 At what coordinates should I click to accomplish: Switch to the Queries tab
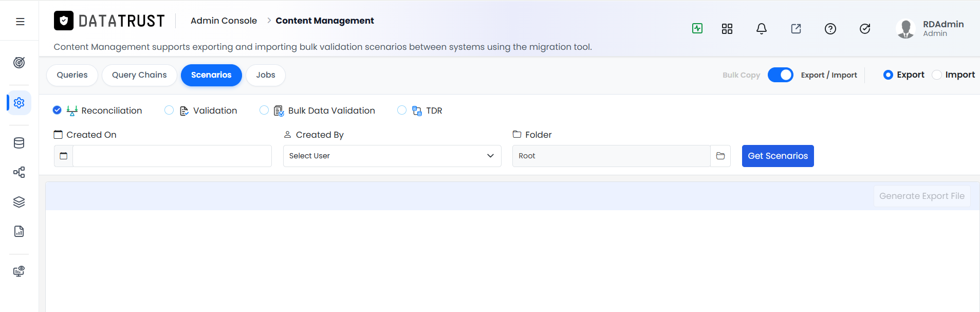[72, 75]
